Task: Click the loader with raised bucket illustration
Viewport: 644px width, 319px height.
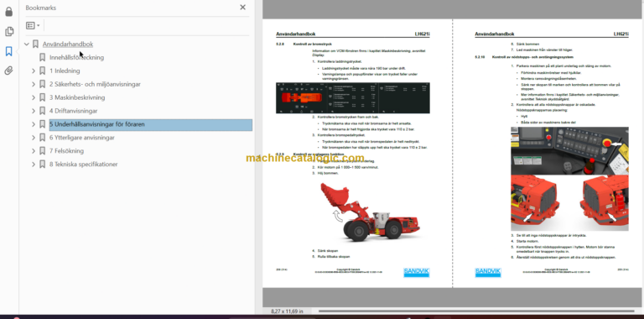Action: (x=370, y=212)
